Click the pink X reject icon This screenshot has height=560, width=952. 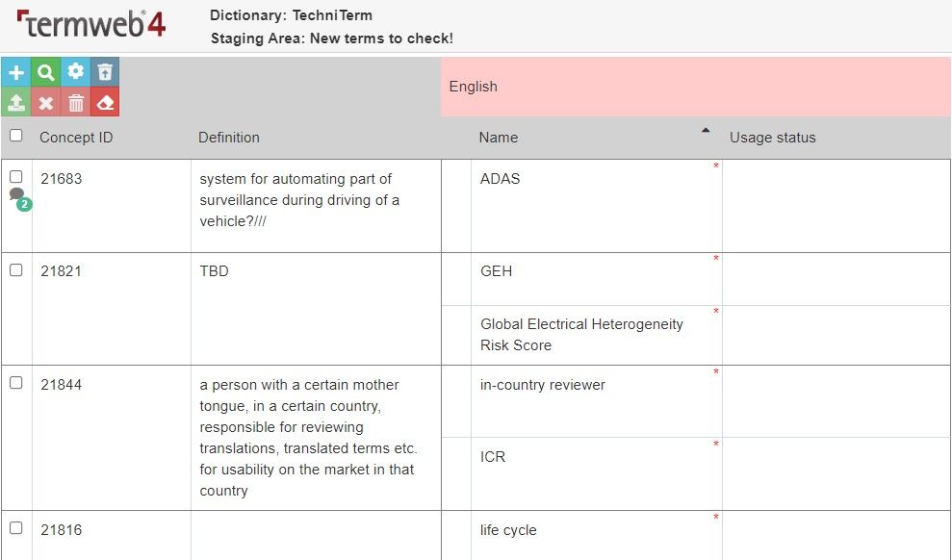(x=45, y=102)
